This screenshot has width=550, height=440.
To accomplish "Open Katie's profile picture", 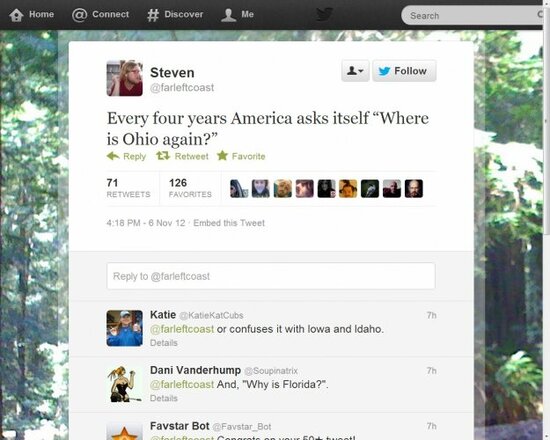I will click(125, 328).
